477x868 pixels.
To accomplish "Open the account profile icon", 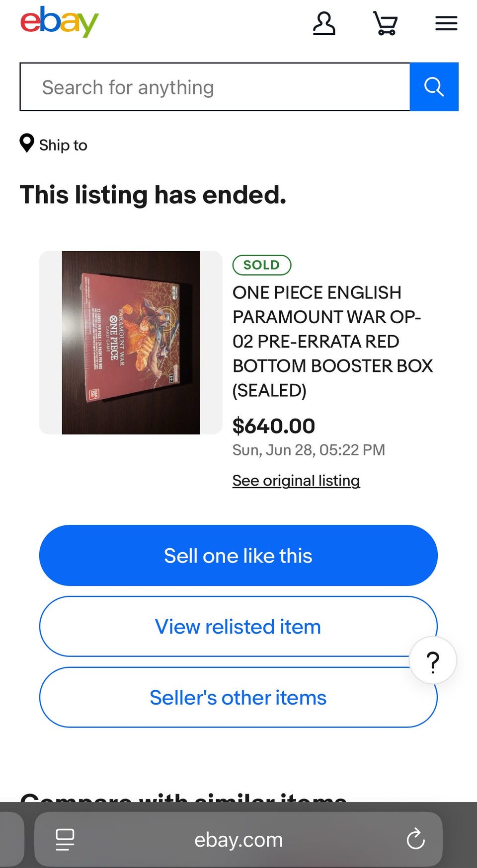I will [x=324, y=23].
